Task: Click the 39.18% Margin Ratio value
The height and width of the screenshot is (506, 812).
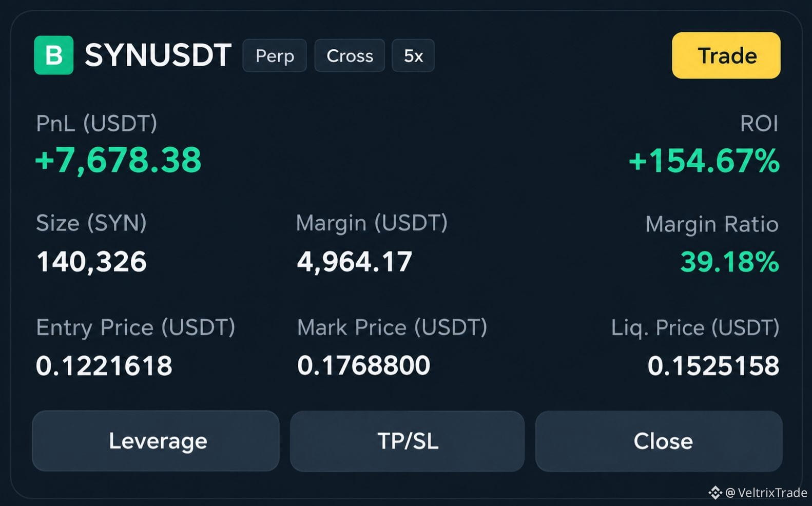Action: (x=730, y=262)
